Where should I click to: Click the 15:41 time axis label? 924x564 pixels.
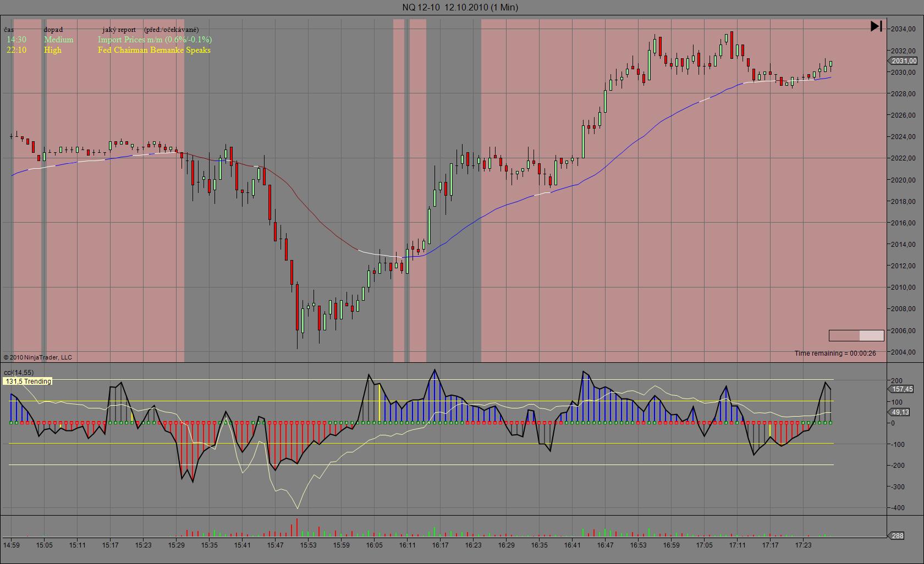[243, 545]
